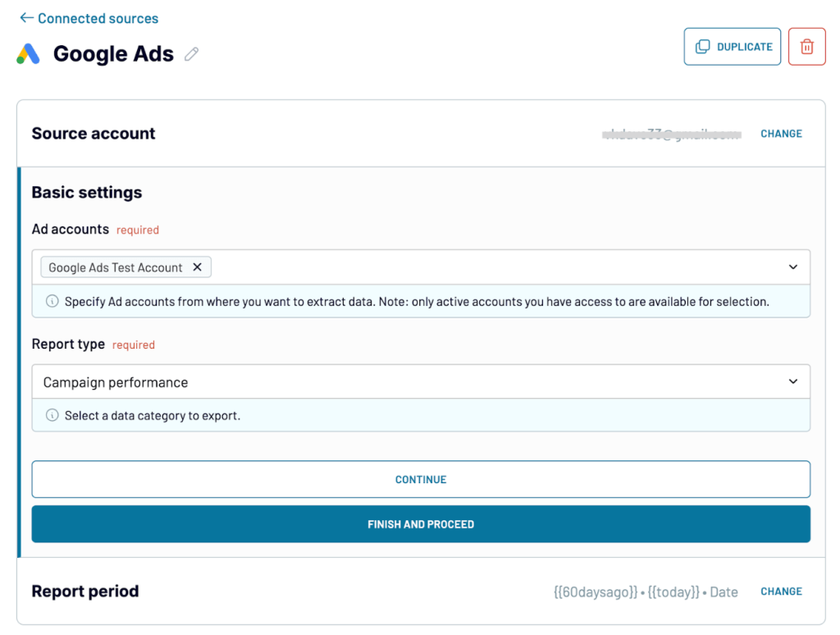Click the Ad accounts label

tap(71, 230)
